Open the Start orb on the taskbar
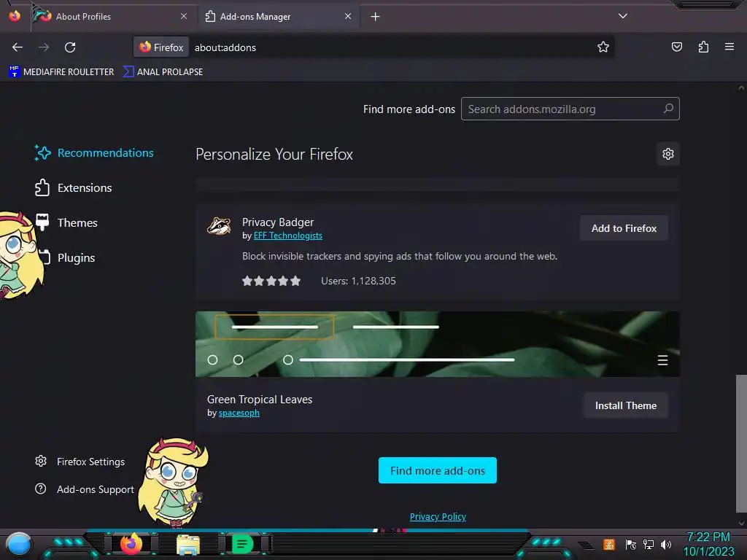The image size is (747, 560). [18, 544]
